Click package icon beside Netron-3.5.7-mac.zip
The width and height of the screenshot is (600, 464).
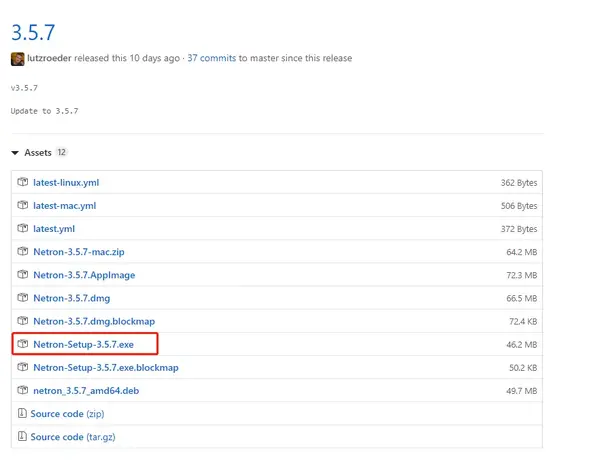(x=23, y=252)
